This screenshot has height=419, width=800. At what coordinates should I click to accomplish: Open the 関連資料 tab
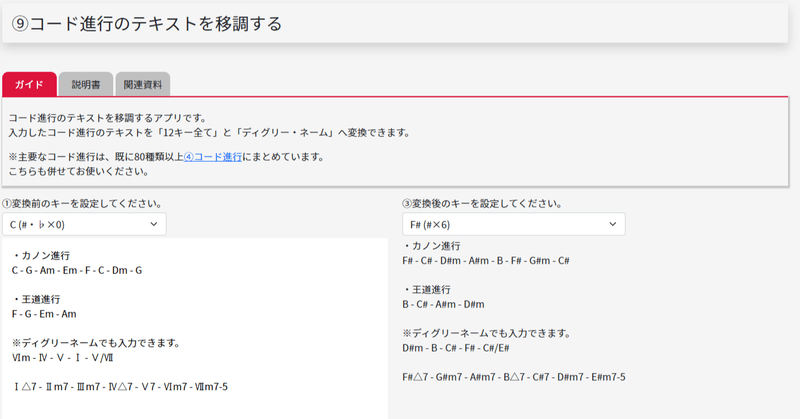coord(143,84)
